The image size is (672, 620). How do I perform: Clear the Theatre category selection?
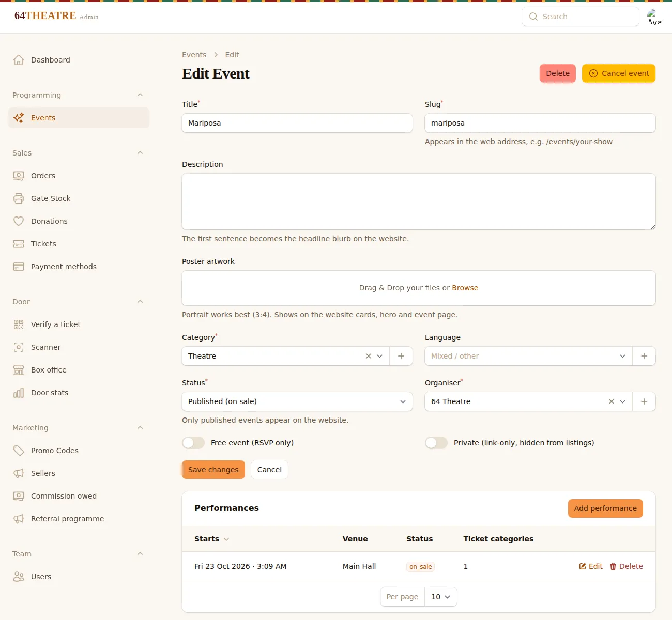tap(369, 356)
